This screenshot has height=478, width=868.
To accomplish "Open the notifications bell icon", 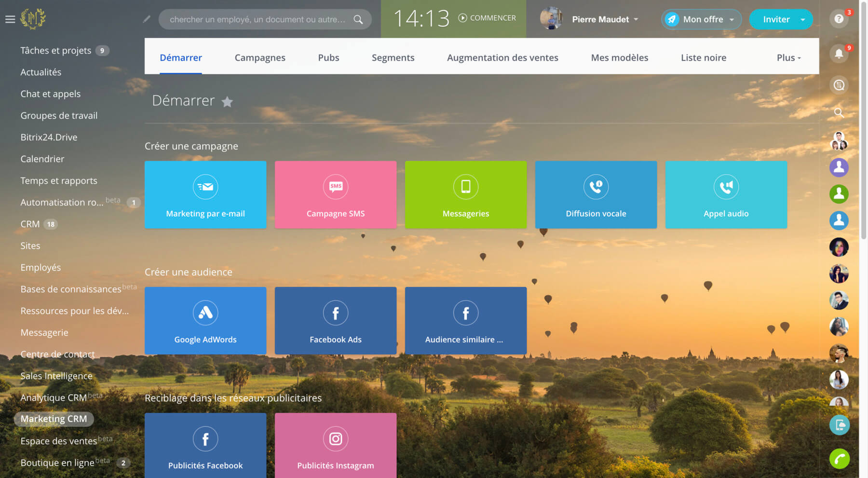I will (839, 54).
